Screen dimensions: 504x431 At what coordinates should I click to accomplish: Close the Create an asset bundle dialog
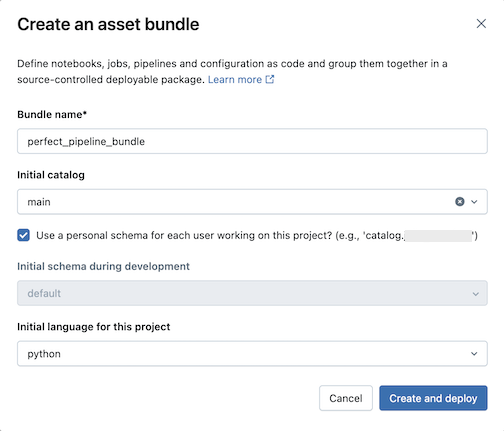[481, 24]
